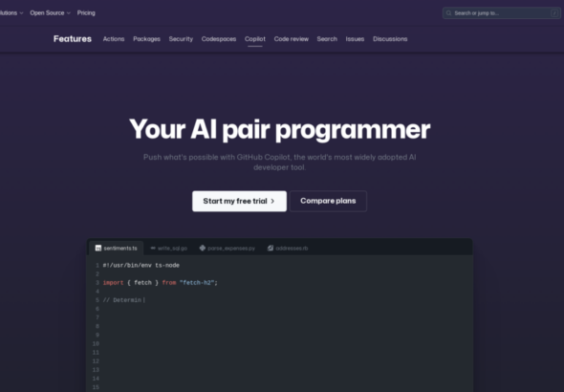Click the '#!/usr/bin/env ts-node' code line
The width and height of the screenshot is (564, 392).
pos(141,266)
